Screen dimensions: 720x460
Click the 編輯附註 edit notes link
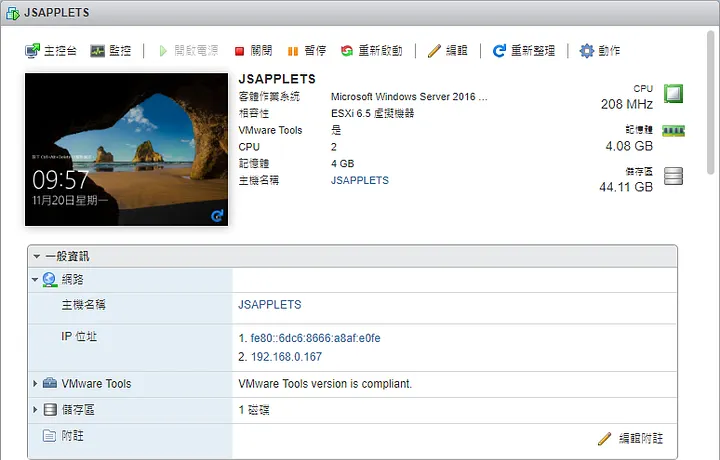pyautogui.click(x=641, y=438)
